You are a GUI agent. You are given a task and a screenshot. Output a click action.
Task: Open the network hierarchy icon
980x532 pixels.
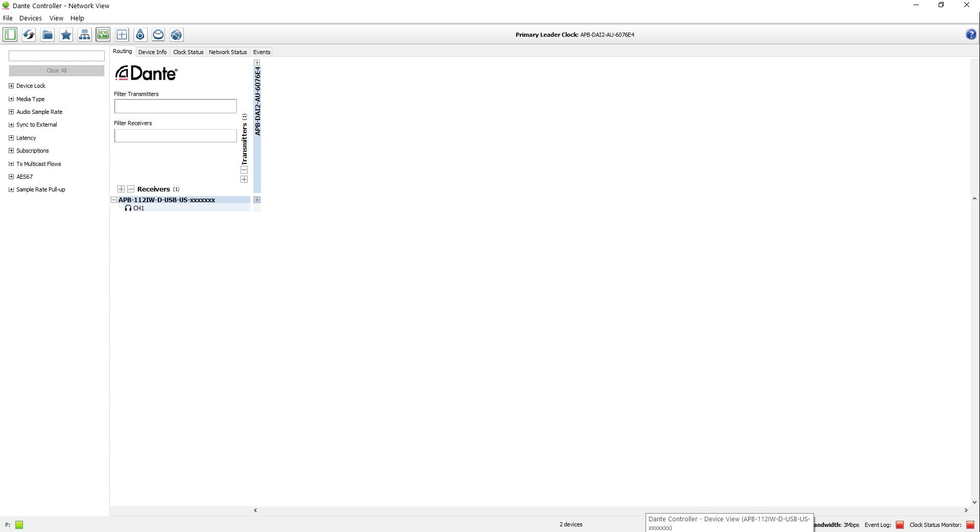pos(85,35)
